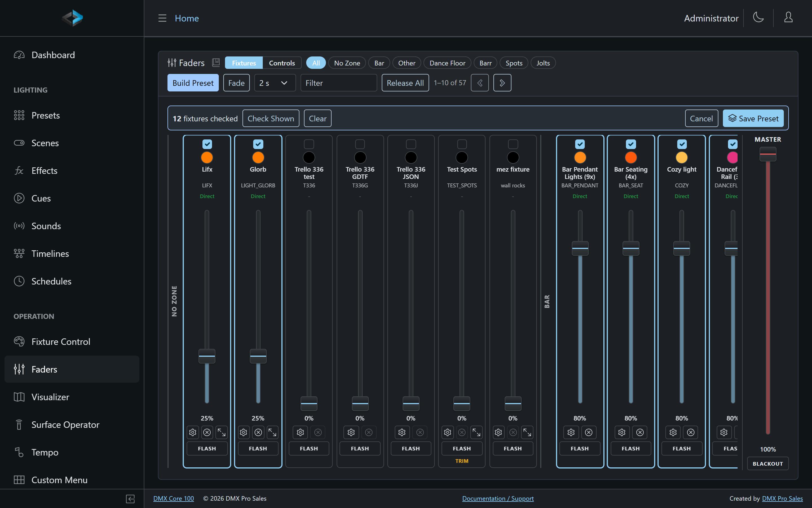The height and width of the screenshot is (508, 812).
Task: Switch to the Controls tab
Action: [x=282, y=63]
